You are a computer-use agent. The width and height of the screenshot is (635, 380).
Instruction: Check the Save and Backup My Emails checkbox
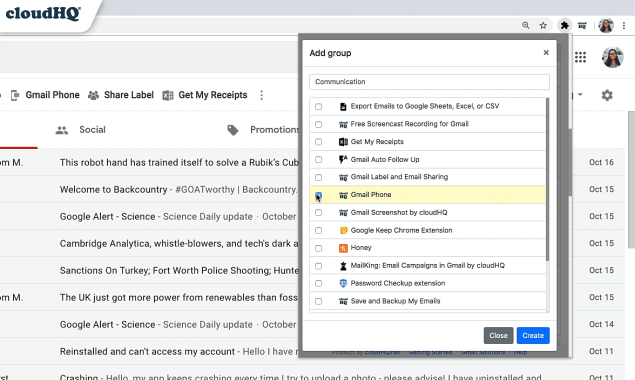tap(319, 301)
